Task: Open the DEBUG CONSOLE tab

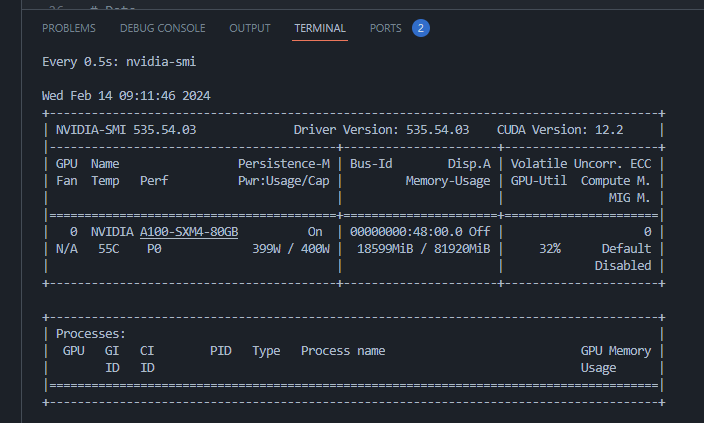Action: (162, 28)
